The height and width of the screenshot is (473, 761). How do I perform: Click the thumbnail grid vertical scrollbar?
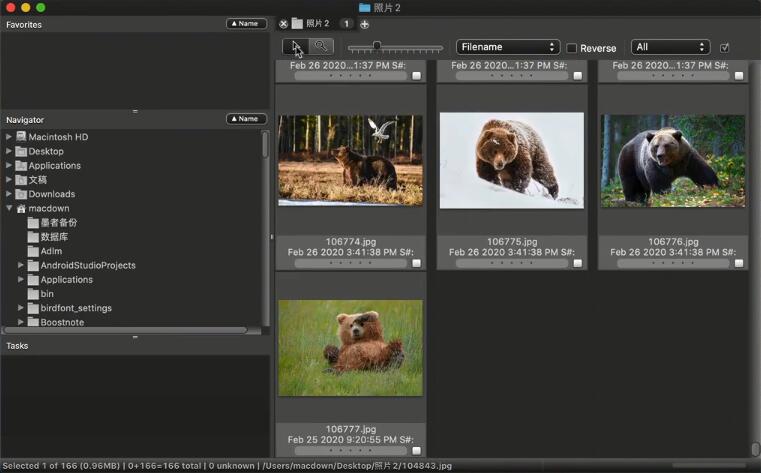[755, 448]
